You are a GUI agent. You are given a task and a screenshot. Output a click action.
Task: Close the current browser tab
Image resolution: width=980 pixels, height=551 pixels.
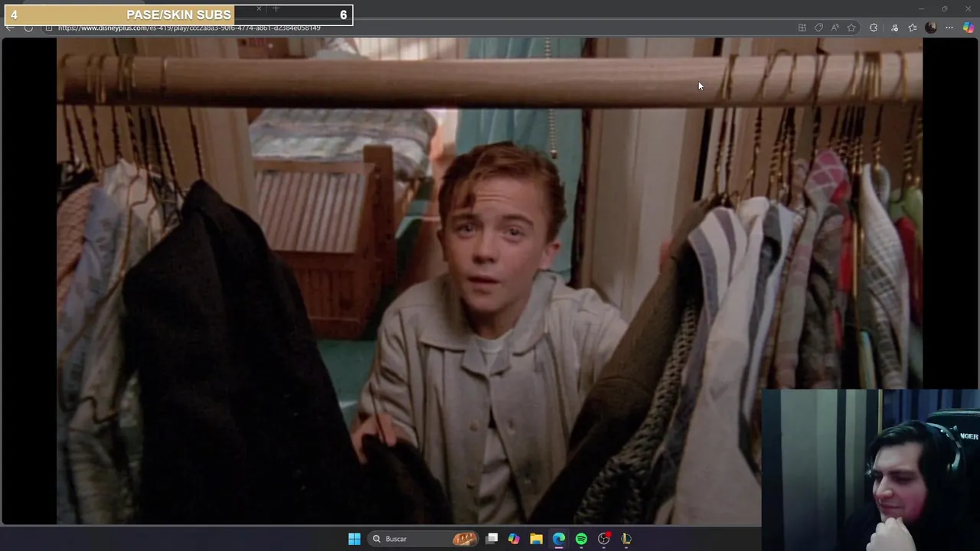(259, 8)
